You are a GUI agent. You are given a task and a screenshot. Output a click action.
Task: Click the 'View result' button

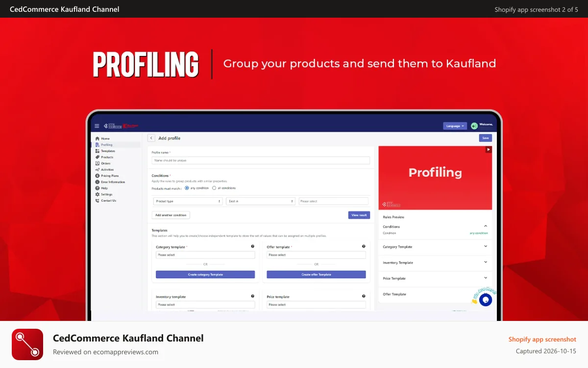point(359,215)
